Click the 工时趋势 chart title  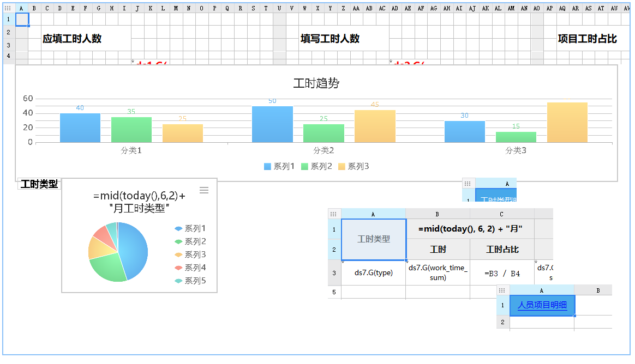point(316,83)
